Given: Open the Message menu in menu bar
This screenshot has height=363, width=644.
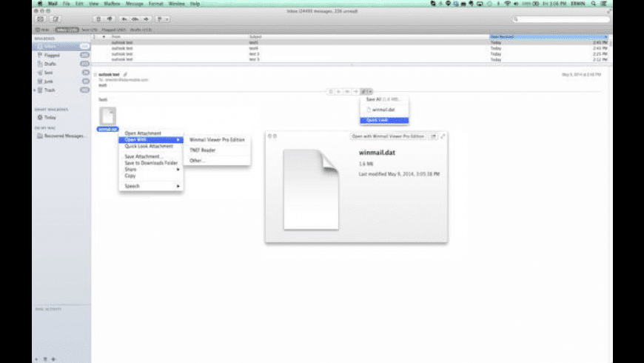Looking at the screenshot, I should point(134,4).
